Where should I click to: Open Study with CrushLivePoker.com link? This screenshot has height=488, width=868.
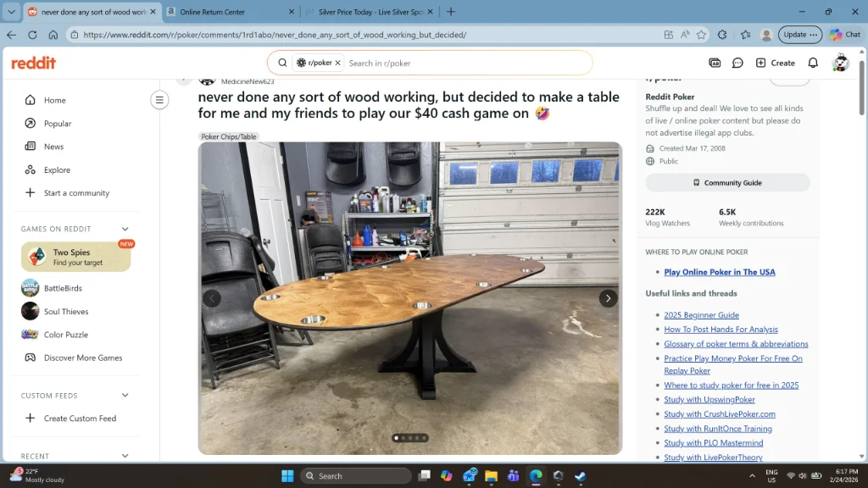click(720, 413)
